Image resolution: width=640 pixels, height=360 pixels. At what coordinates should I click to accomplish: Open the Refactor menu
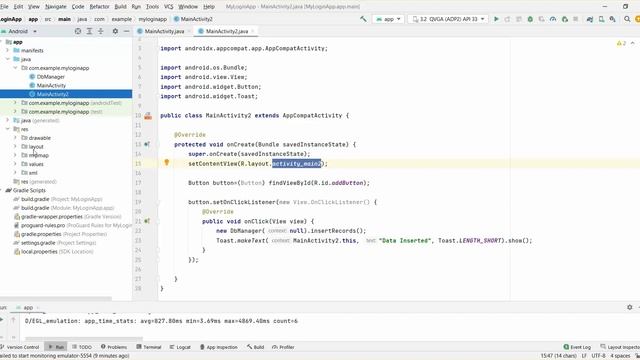(99, 7)
